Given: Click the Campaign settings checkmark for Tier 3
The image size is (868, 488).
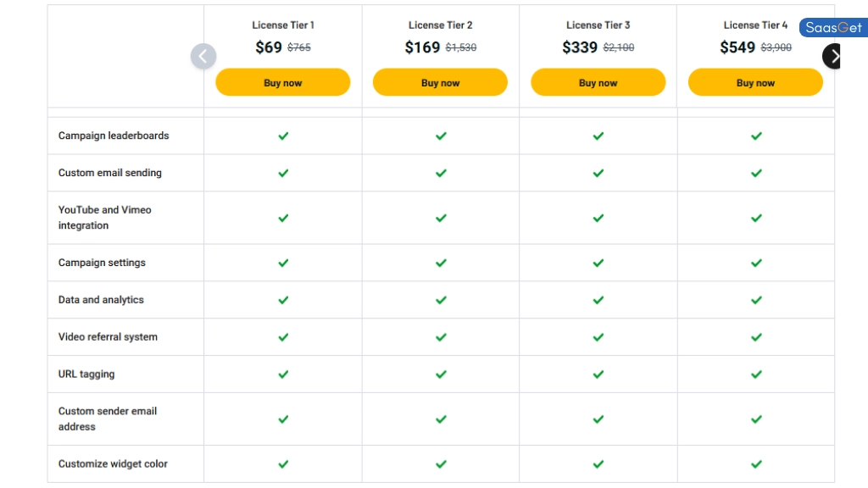Looking at the screenshot, I should [598, 263].
